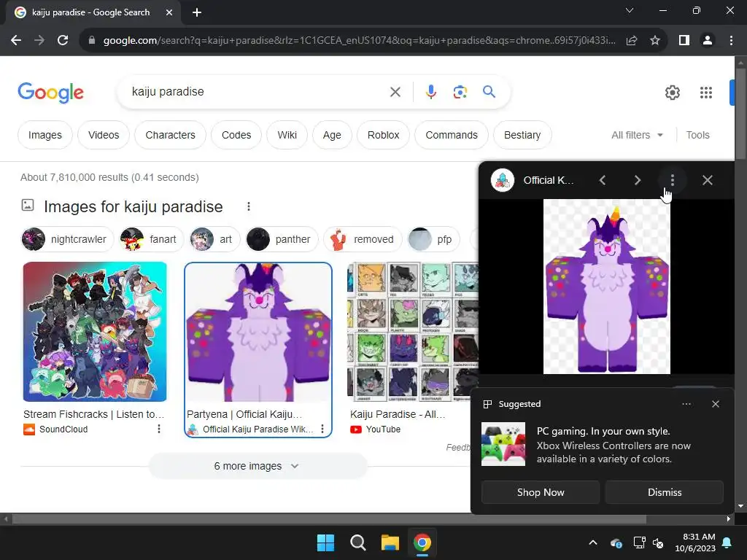Open the browser side panel
Screen dimensions: 747x560
[x=684, y=41]
